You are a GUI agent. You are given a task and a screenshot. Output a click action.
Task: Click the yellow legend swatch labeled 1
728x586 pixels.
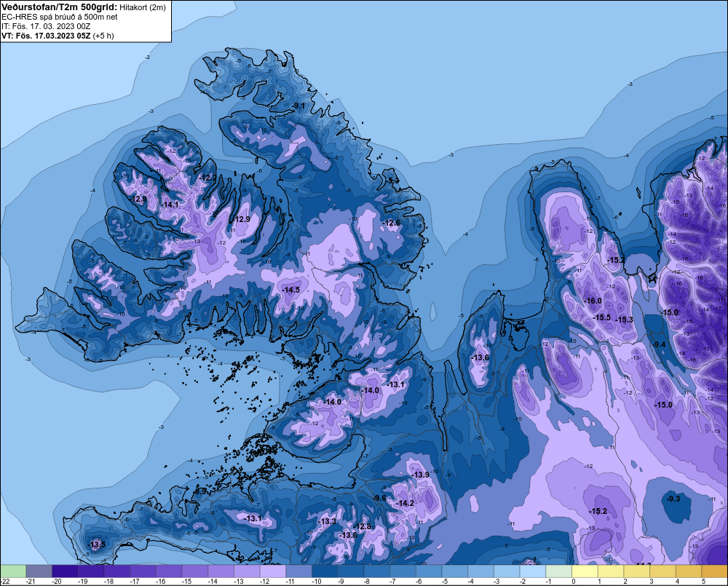[x=611, y=571]
